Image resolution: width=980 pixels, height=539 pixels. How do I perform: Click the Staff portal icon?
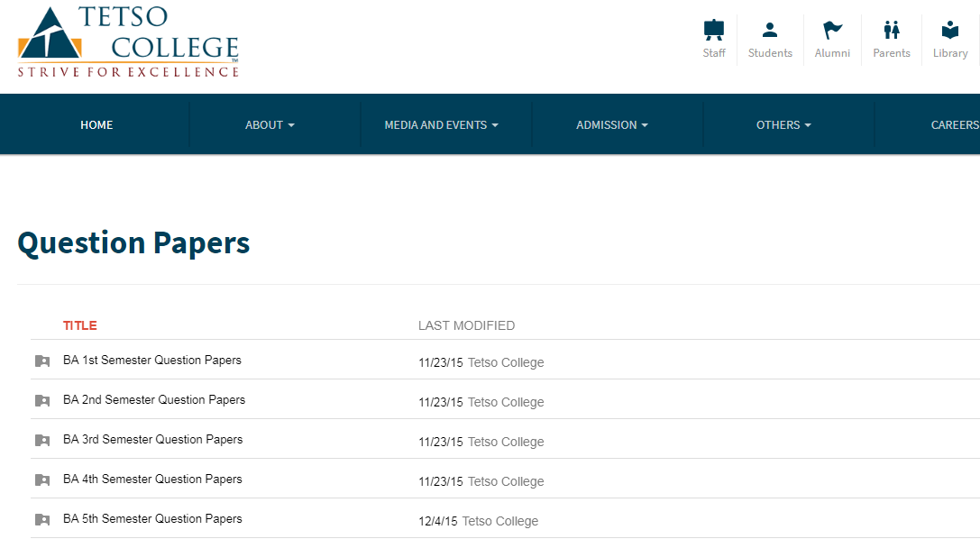713,31
